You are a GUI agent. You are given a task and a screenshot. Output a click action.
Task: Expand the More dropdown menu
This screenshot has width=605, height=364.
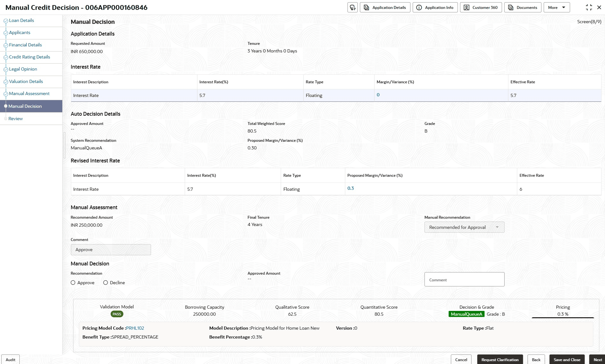pyautogui.click(x=557, y=7)
